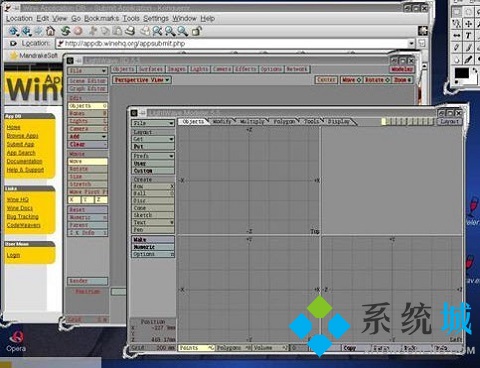Image resolution: width=480 pixels, height=368 pixels.
Task: Click the Scene Editor button in Layout
Action: pos(88,81)
